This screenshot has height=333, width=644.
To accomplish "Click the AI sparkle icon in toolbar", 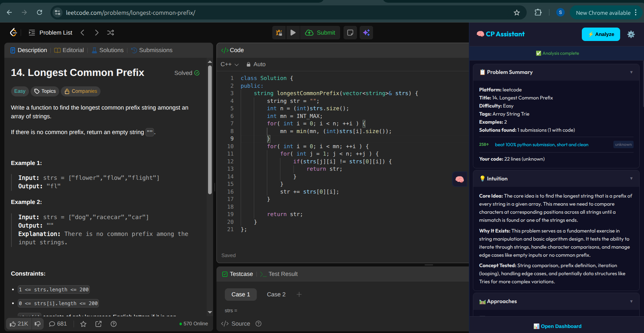I will pos(366,33).
